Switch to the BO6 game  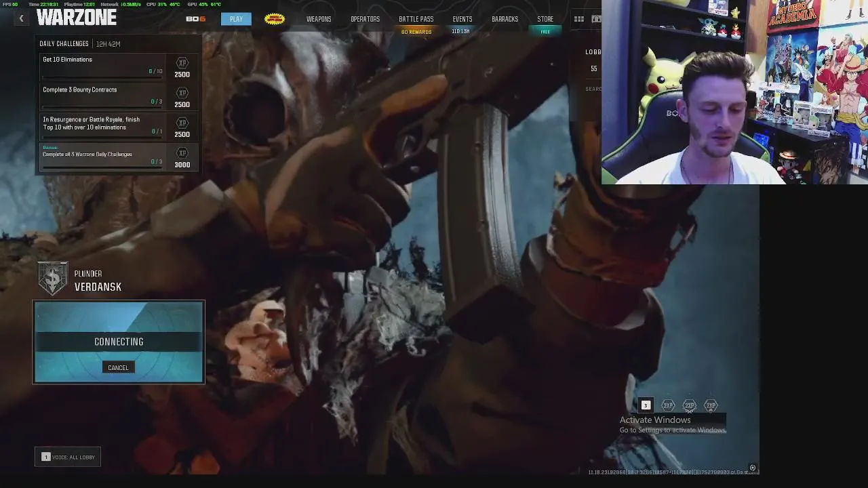click(195, 19)
